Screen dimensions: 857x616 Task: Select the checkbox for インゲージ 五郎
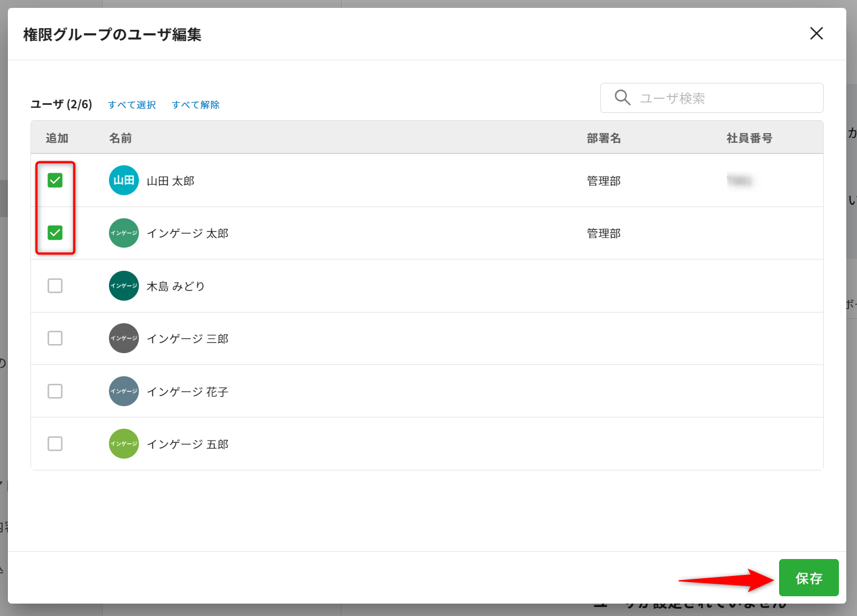click(x=55, y=444)
